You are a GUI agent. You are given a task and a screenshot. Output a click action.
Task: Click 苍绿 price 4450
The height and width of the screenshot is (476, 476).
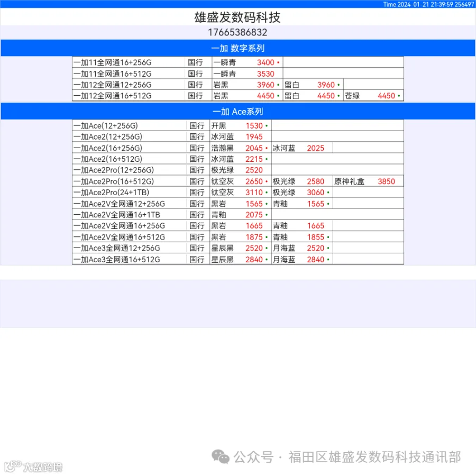click(x=387, y=96)
